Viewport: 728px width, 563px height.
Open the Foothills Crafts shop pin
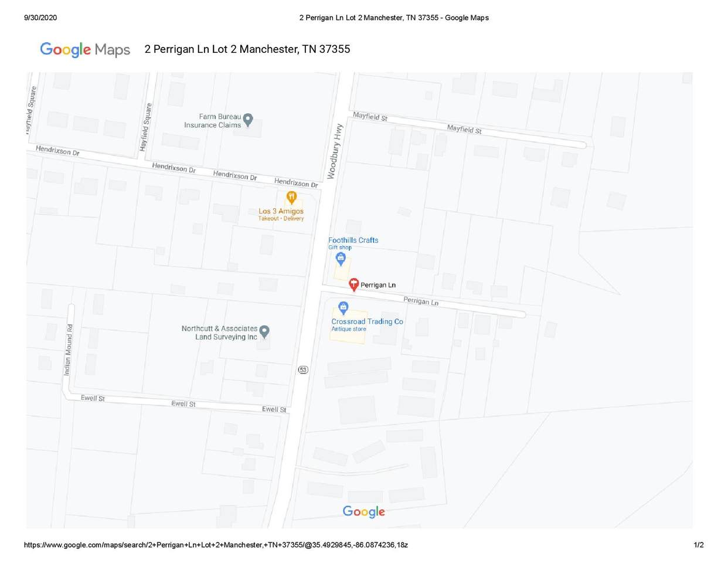[341, 259]
